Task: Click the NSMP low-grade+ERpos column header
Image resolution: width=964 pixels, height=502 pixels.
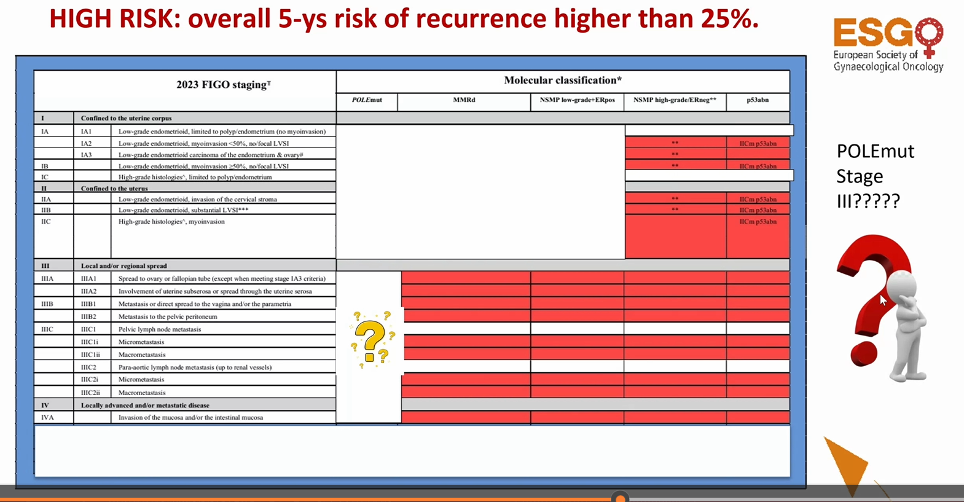Action: tap(577, 100)
